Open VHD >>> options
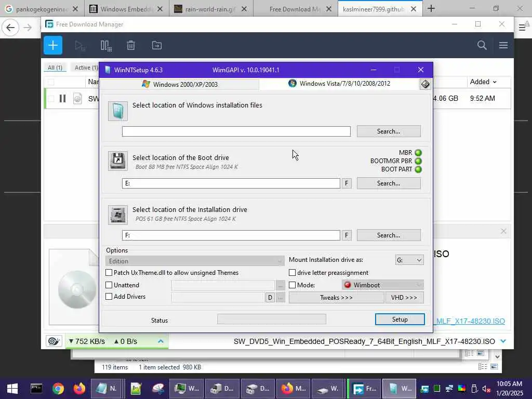This screenshot has width=532, height=399. pyautogui.click(x=404, y=298)
